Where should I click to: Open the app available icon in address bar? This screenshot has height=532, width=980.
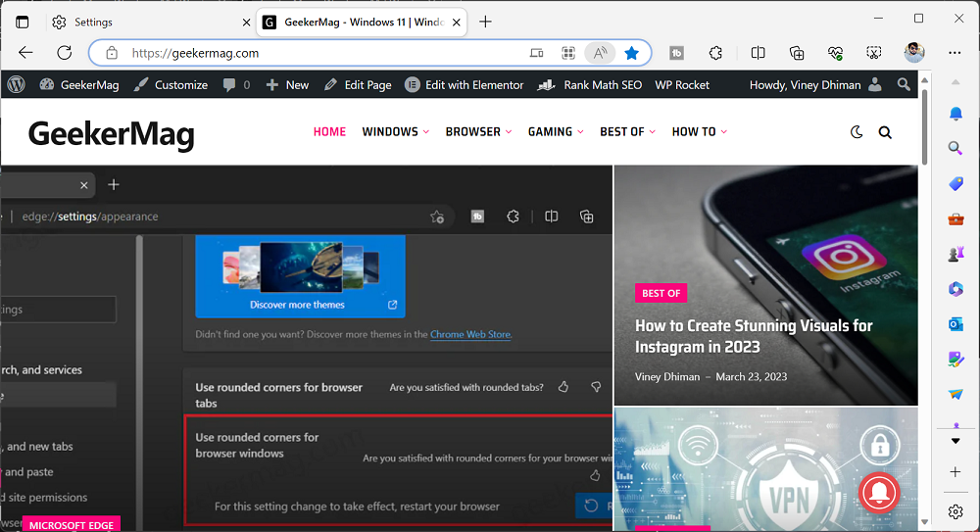click(536, 53)
